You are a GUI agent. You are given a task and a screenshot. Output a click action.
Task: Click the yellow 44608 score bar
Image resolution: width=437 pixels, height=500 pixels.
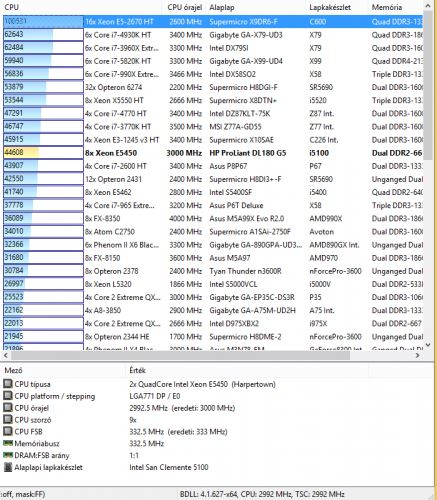(x=43, y=153)
